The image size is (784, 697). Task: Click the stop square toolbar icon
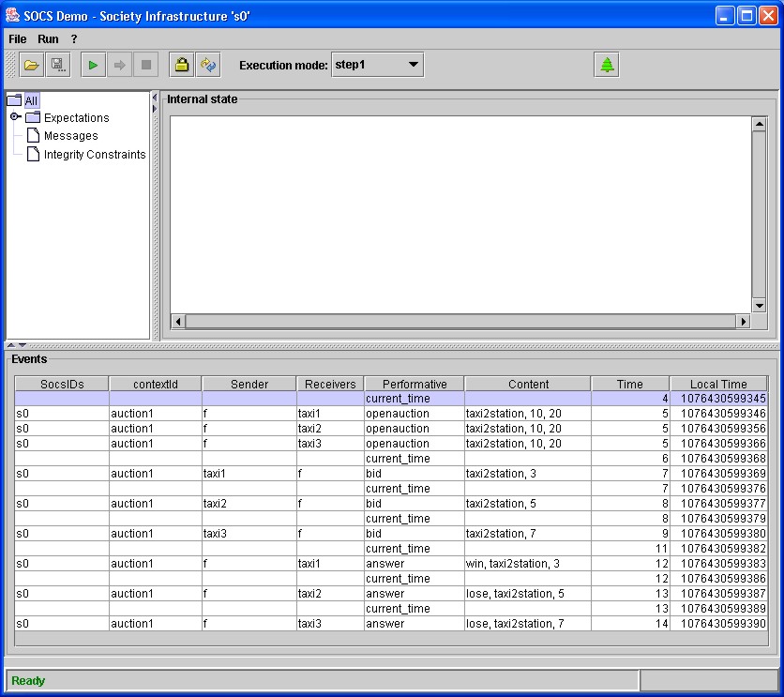tap(145, 65)
